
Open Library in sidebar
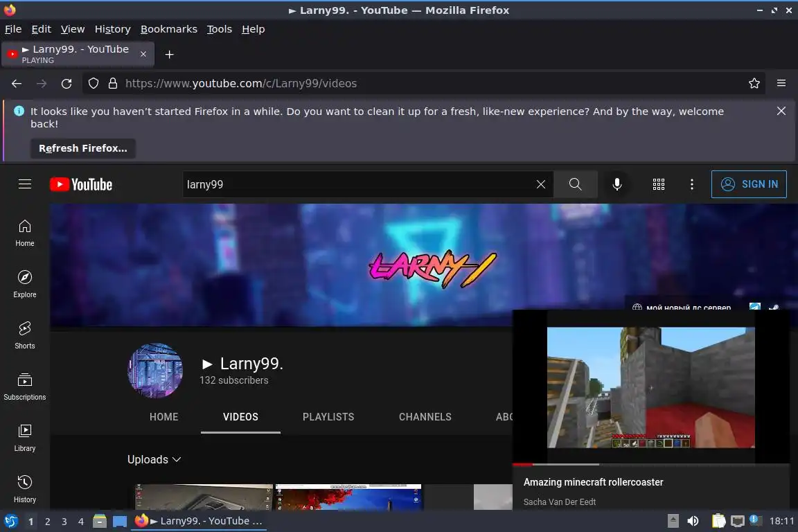pyautogui.click(x=24, y=438)
